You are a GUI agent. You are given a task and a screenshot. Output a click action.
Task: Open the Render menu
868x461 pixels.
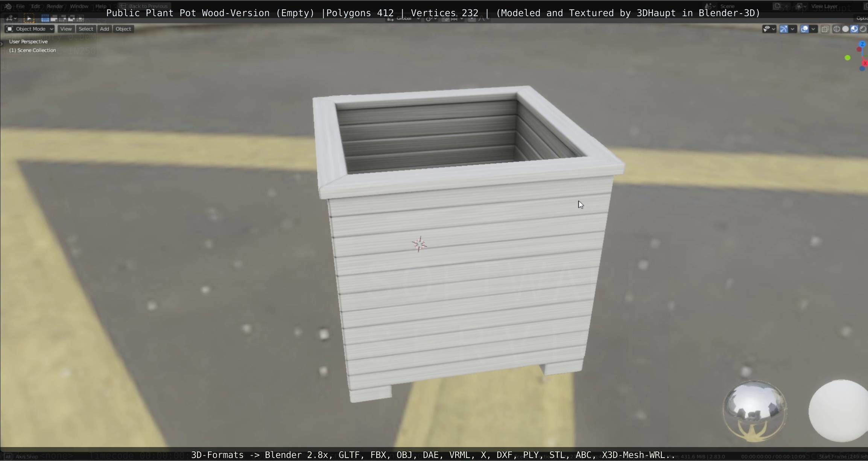[55, 6]
